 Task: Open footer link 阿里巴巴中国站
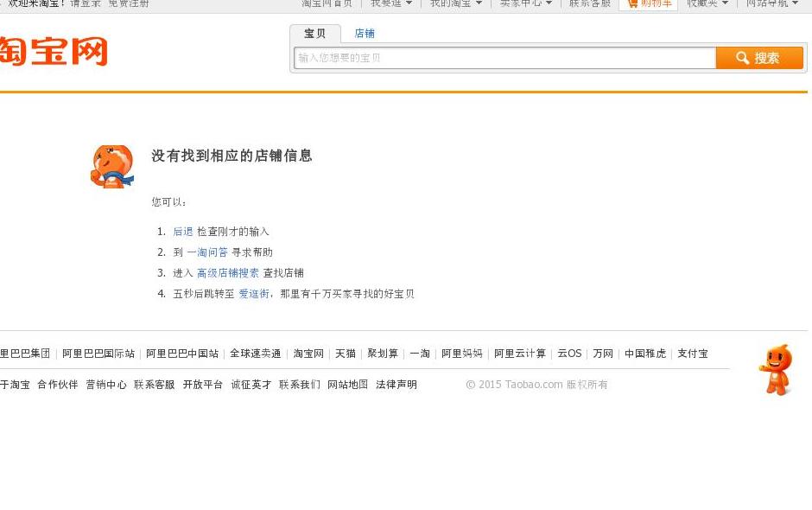pyautogui.click(x=182, y=354)
